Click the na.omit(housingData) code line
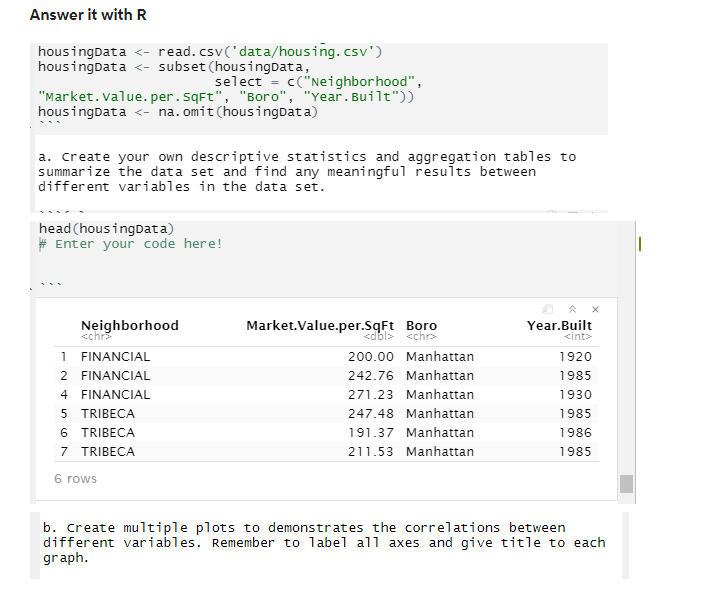The height and width of the screenshot is (612, 725). (178, 112)
